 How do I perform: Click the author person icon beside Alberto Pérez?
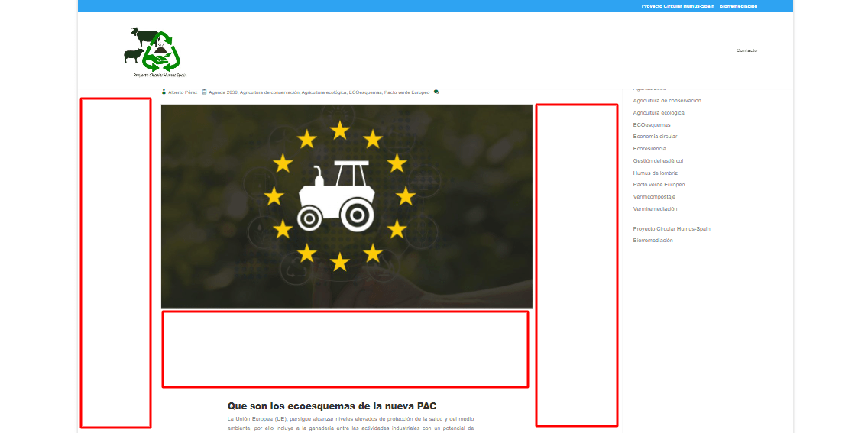point(164,92)
